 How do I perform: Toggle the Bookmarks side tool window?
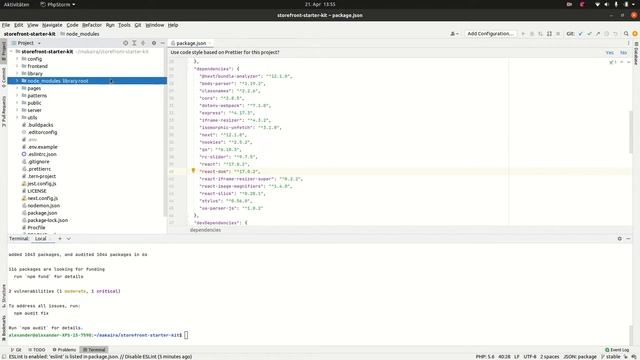point(4,328)
